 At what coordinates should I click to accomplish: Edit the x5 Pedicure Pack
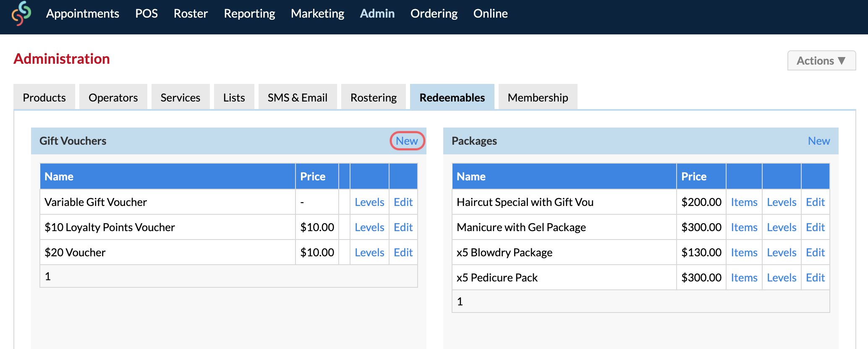coord(815,278)
